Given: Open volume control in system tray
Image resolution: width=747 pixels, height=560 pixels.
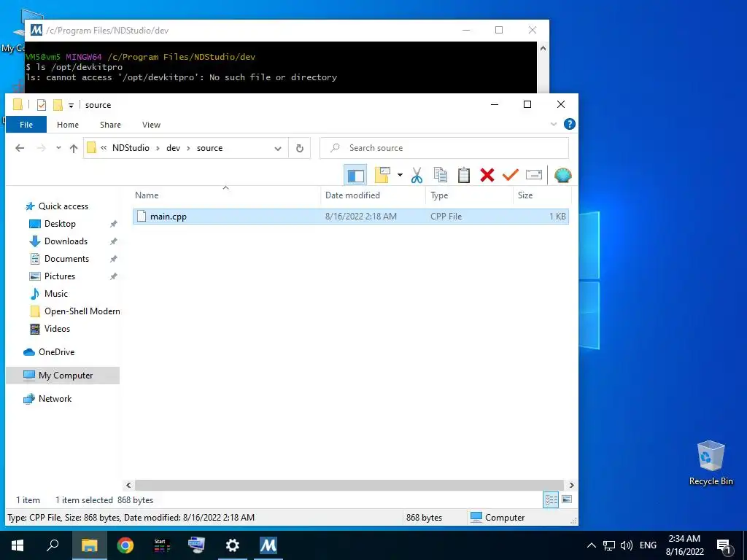Looking at the screenshot, I should point(627,545).
